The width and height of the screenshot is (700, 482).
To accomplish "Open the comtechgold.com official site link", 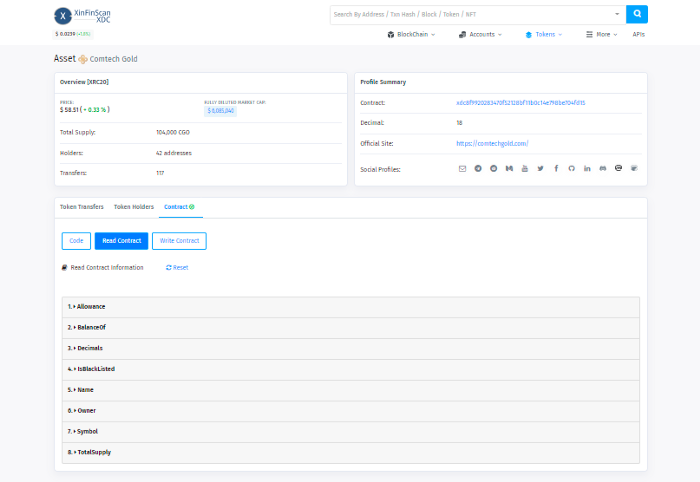I will click(492, 143).
